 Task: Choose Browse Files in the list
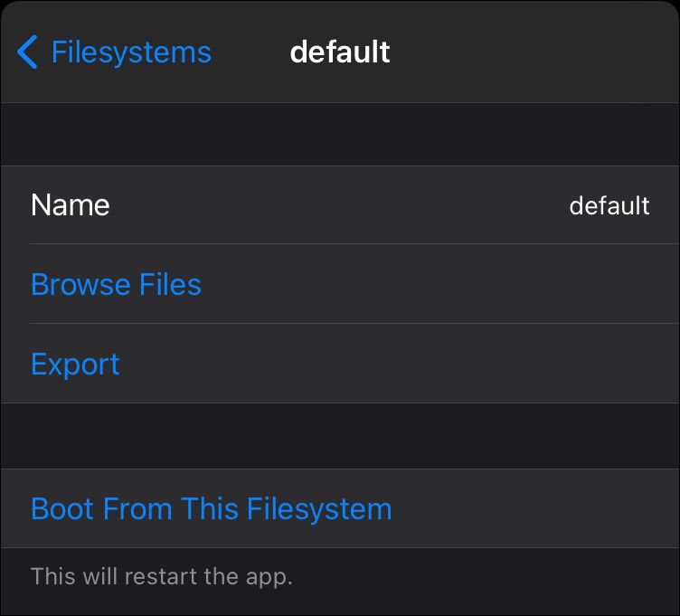(116, 285)
